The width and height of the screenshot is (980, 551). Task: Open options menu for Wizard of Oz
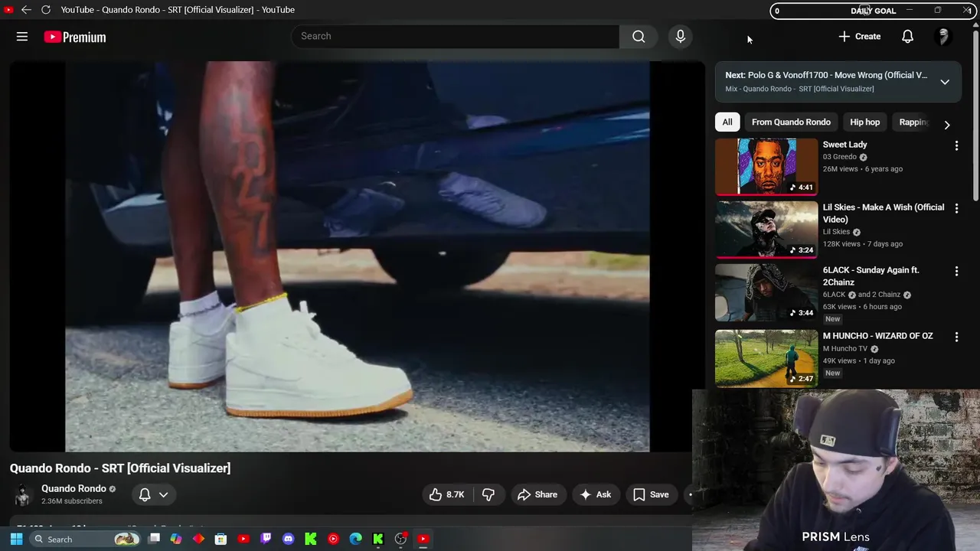coord(956,337)
